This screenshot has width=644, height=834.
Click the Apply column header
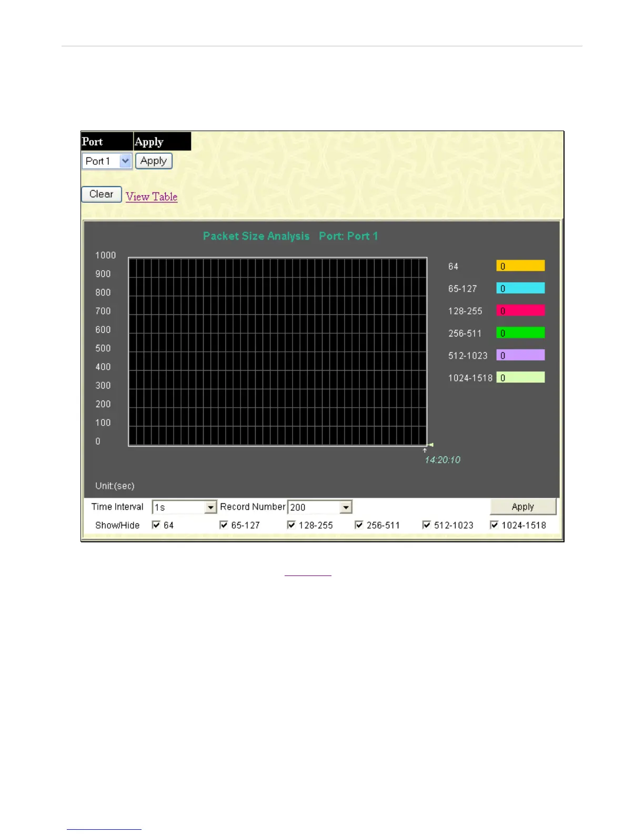tap(163, 142)
